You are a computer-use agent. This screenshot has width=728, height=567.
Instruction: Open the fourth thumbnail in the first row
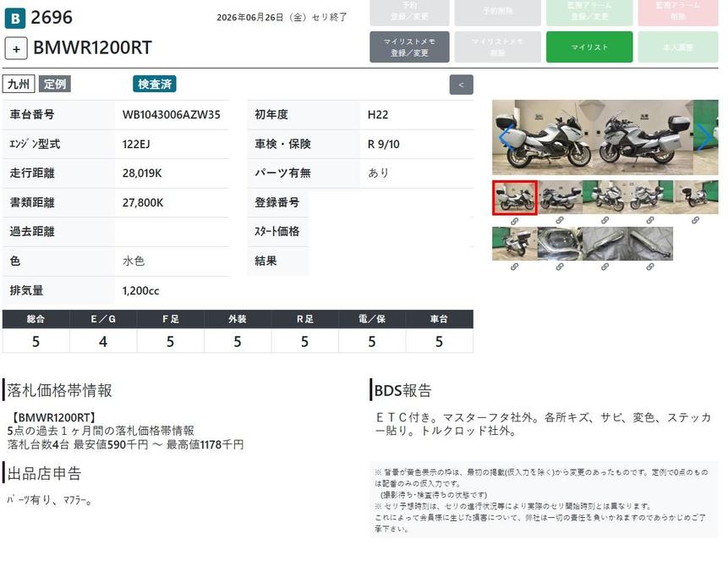tap(650, 197)
